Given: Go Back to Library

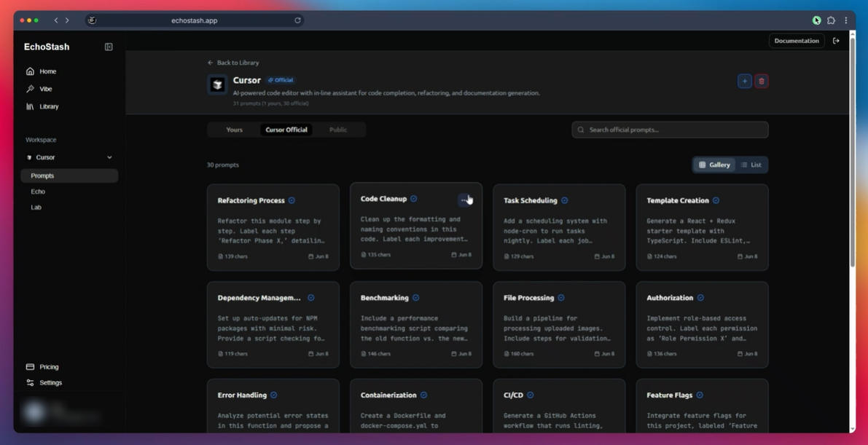Looking at the screenshot, I should (233, 63).
